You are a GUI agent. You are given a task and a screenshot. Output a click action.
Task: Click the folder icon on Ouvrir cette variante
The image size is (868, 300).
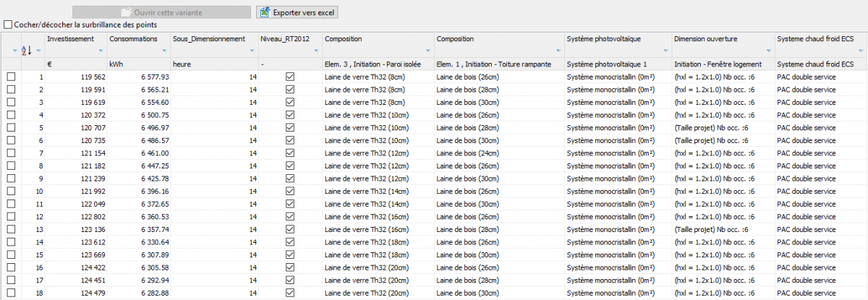tap(127, 12)
